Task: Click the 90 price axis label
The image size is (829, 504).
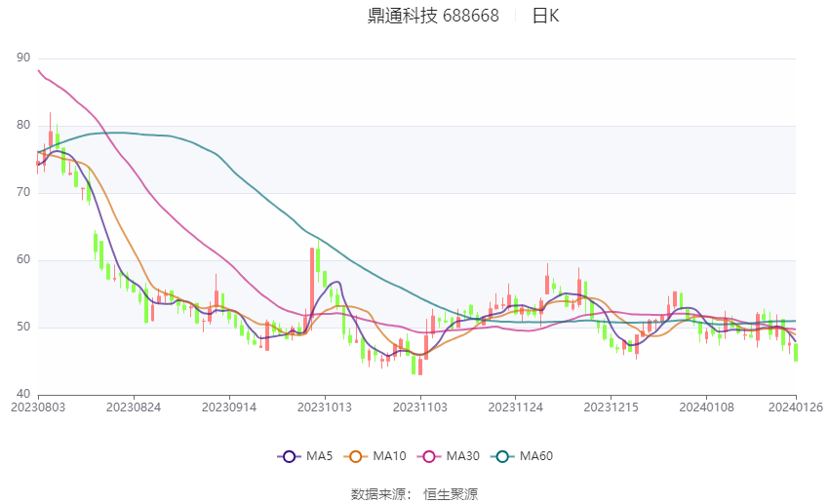Action: pos(23,58)
